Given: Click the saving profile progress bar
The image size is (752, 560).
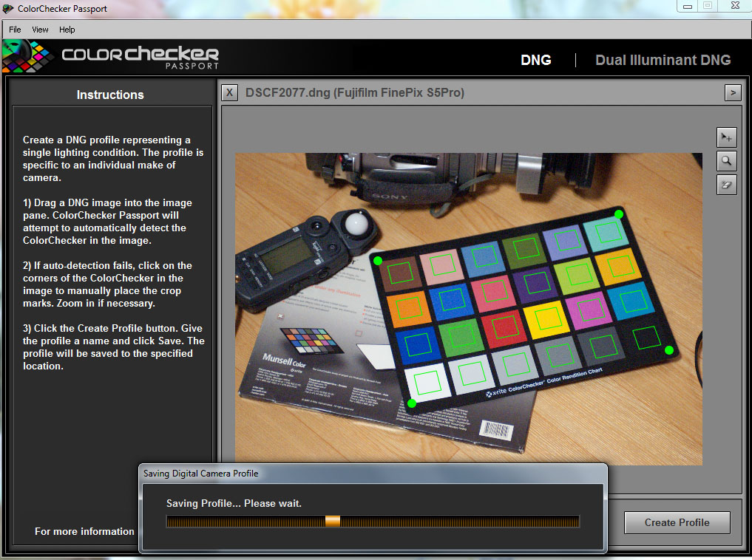Looking at the screenshot, I should (373, 522).
